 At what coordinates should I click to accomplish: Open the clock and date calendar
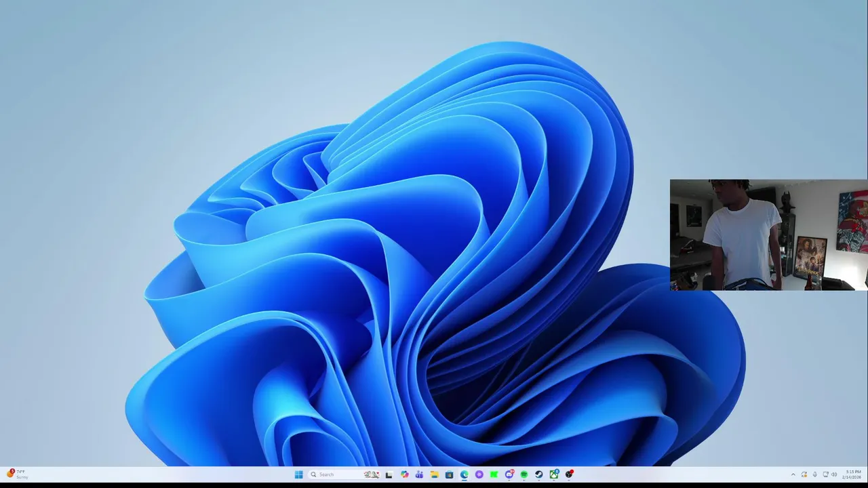click(x=852, y=474)
